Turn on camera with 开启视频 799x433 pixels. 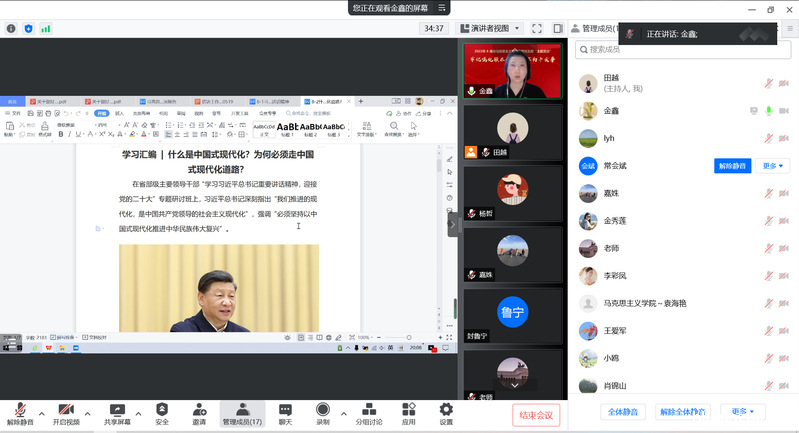(67, 410)
